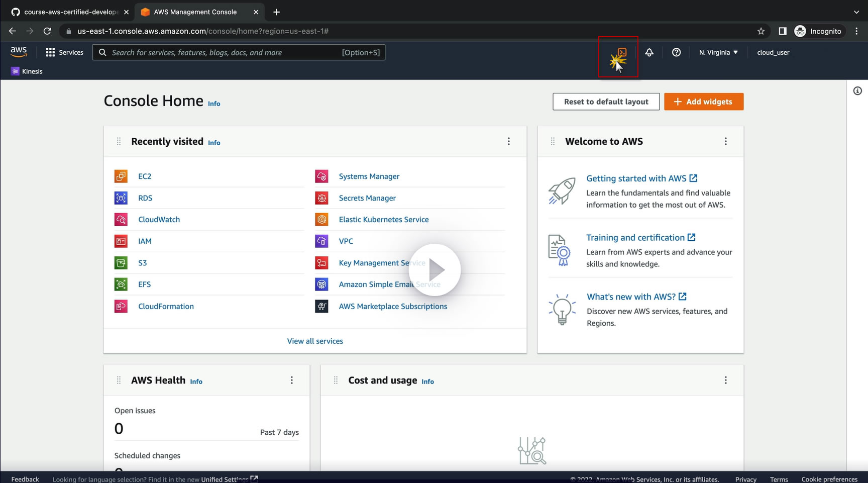Open the cloud_user account menu
Viewport: 868px width, 483px height.
(773, 52)
